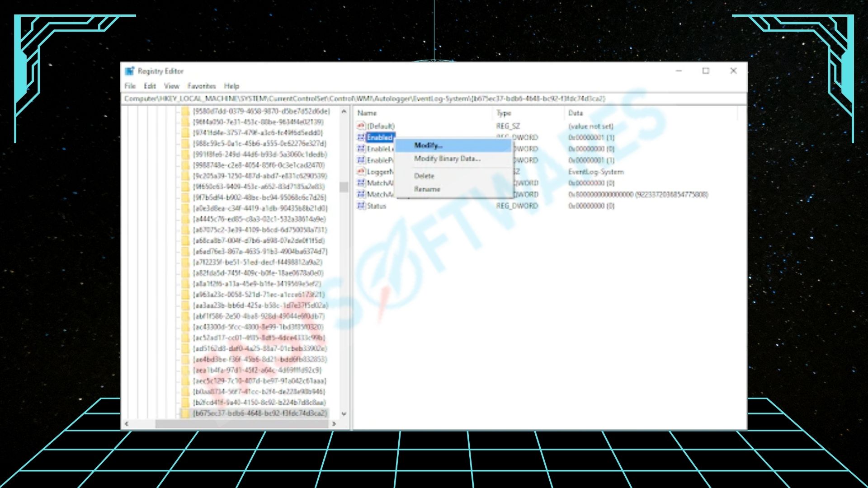Click the tree pane horizontal scroll-right arrow

tap(334, 424)
